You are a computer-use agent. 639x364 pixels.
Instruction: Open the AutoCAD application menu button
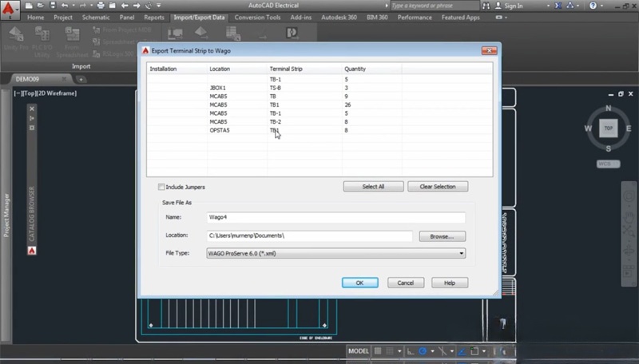pos(9,10)
